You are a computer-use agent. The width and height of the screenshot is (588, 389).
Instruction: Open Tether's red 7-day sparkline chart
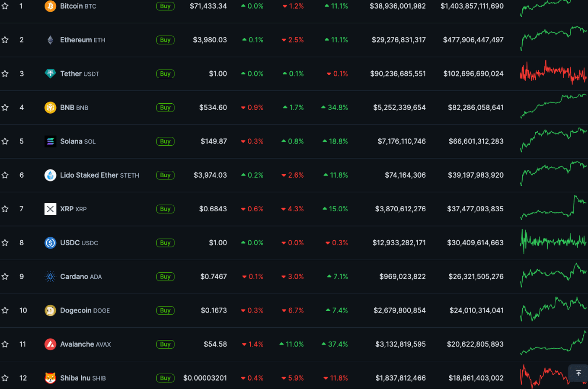[553, 73]
